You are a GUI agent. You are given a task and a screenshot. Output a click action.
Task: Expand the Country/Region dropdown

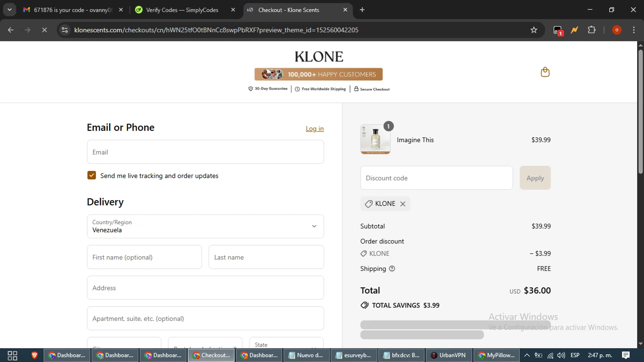pyautogui.click(x=205, y=226)
